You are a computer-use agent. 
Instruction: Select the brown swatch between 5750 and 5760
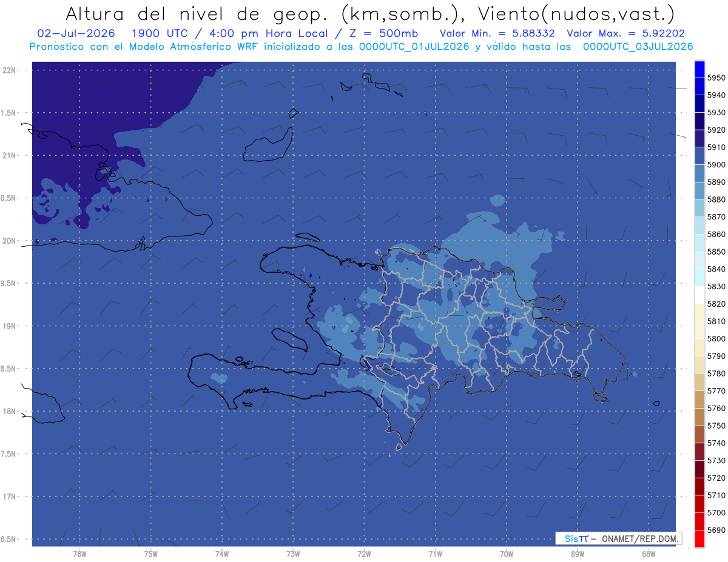[699, 417]
